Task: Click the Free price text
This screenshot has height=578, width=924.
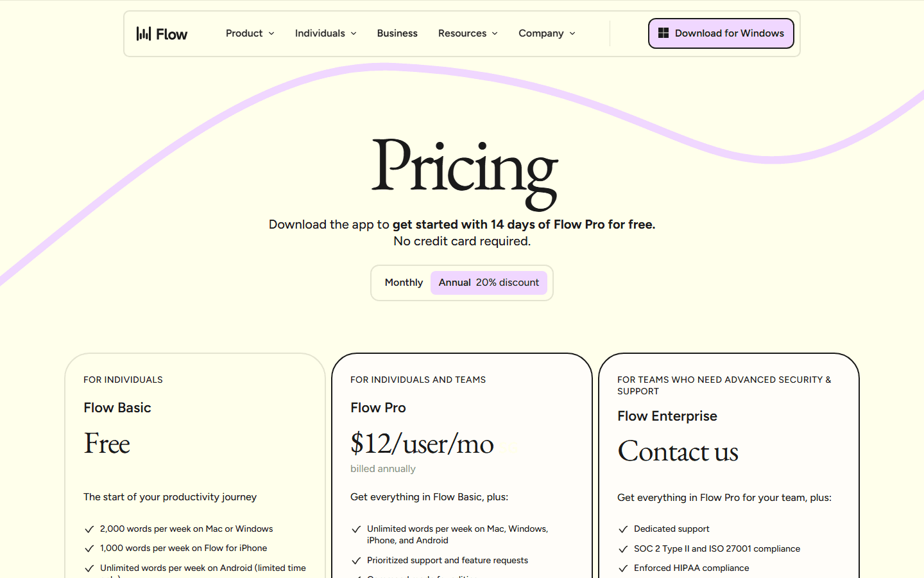Action: (107, 444)
